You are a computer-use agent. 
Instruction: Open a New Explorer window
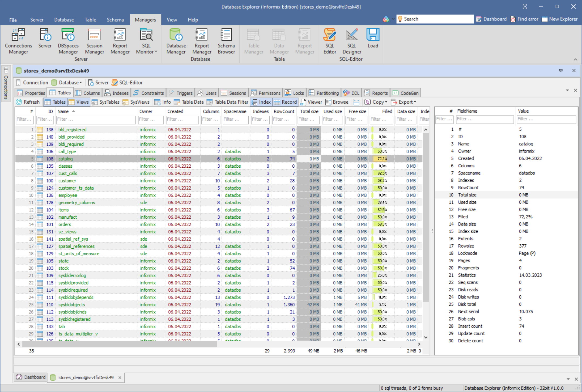[x=560, y=19]
